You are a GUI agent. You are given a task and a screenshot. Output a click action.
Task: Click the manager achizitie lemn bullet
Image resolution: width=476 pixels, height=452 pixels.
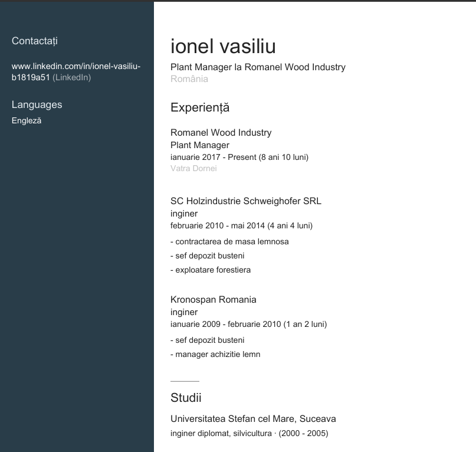pos(215,354)
